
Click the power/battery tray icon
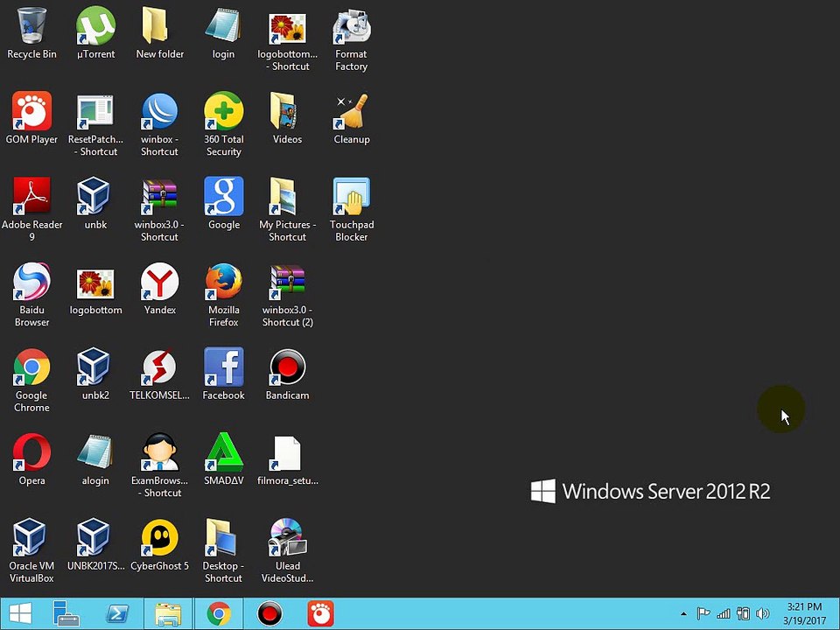coord(743,614)
